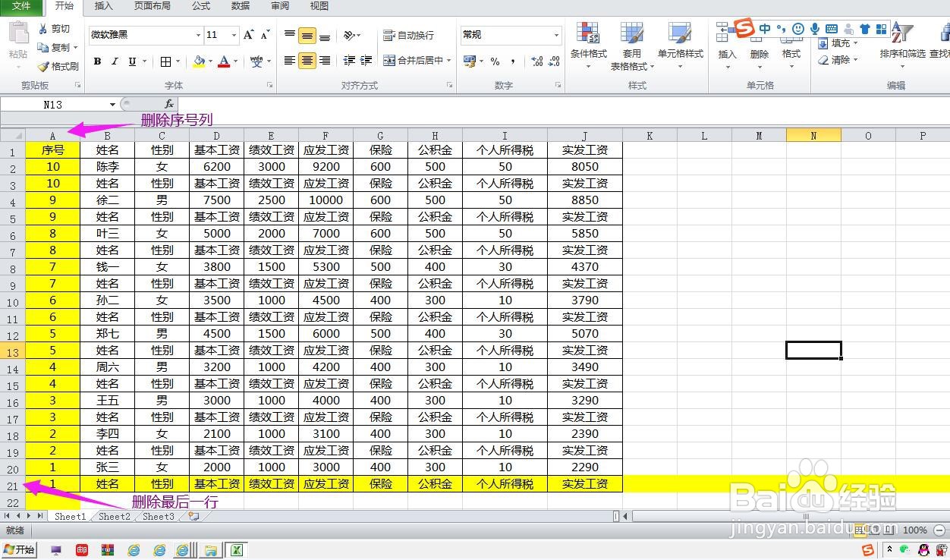Open the Name Box dropdown arrow
This screenshot has width=950, height=560.
point(112,105)
